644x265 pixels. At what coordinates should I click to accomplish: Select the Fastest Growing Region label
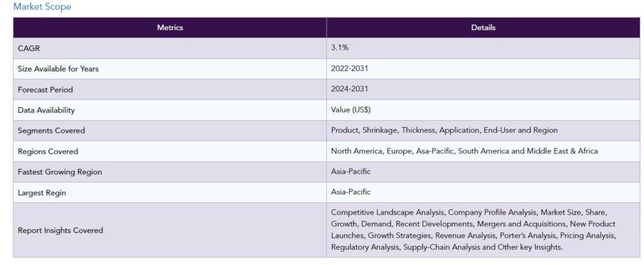coord(60,172)
